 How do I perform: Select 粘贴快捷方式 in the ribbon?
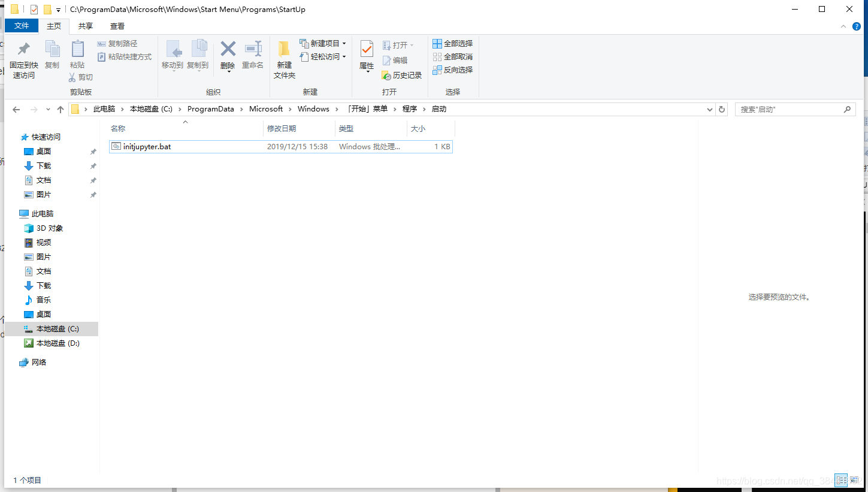pos(125,57)
